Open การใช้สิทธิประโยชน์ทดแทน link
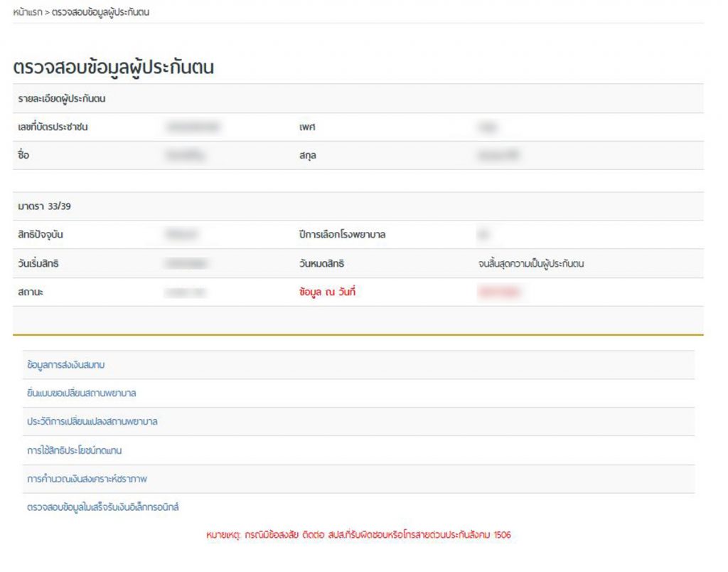The width and height of the screenshot is (728, 572). point(74,450)
